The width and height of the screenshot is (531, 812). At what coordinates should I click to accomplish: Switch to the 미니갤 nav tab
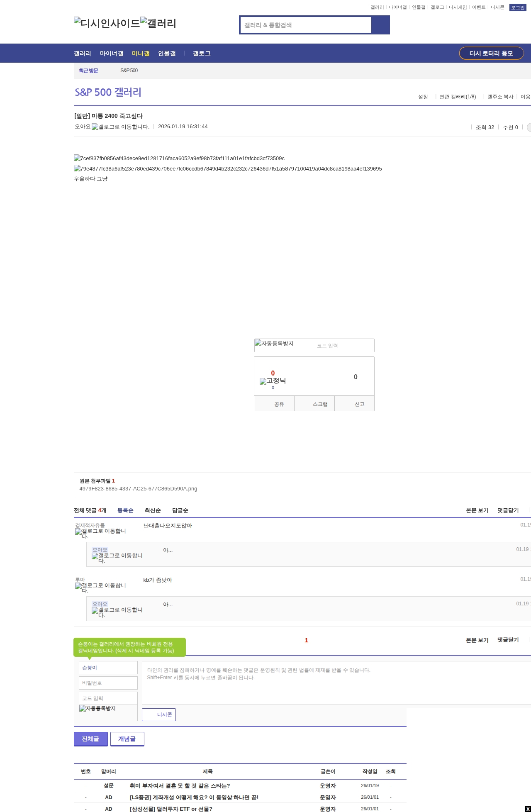coord(140,54)
